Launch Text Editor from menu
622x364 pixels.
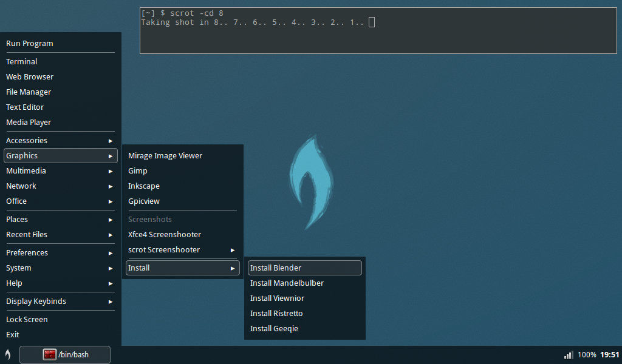(x=60, y=107)
